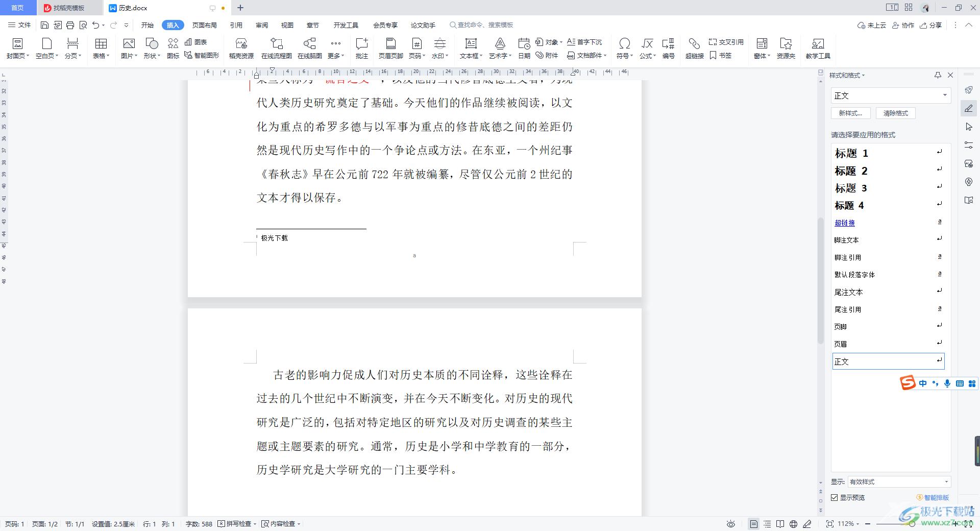Open 智能图形 smart graphics
Screen dimensions: 980x531
tap(202, 55)
